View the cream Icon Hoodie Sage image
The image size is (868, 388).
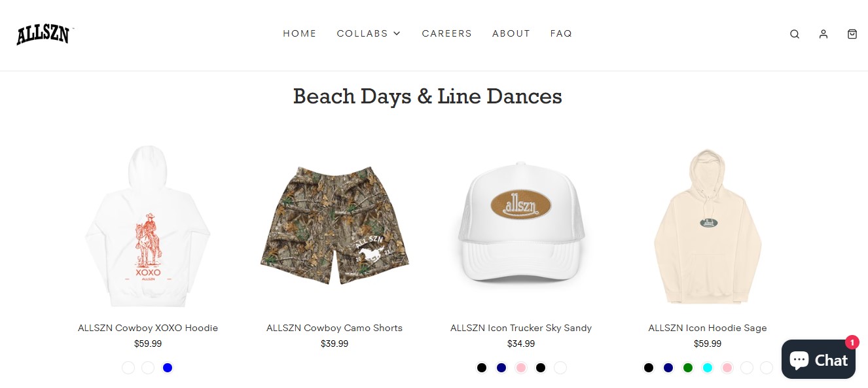[708, 226]
